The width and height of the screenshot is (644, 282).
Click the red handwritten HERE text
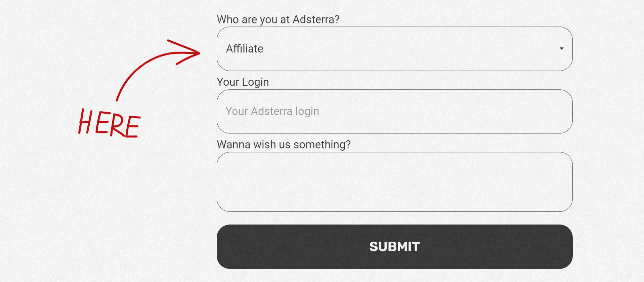pos(109,123)
